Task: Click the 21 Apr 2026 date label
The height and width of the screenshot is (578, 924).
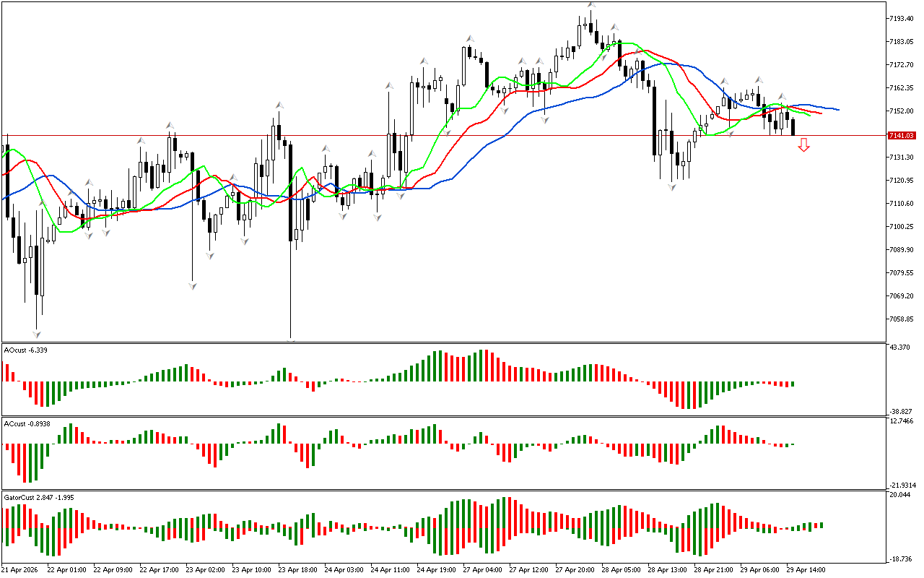Action: tap(22, 570)
